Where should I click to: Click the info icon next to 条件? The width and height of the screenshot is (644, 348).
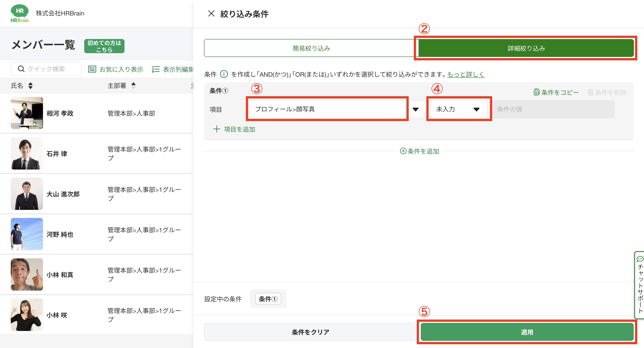[224, 74]
